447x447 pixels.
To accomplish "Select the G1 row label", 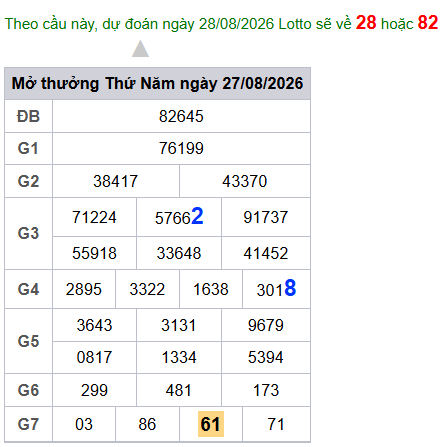I will pos(28,148).
